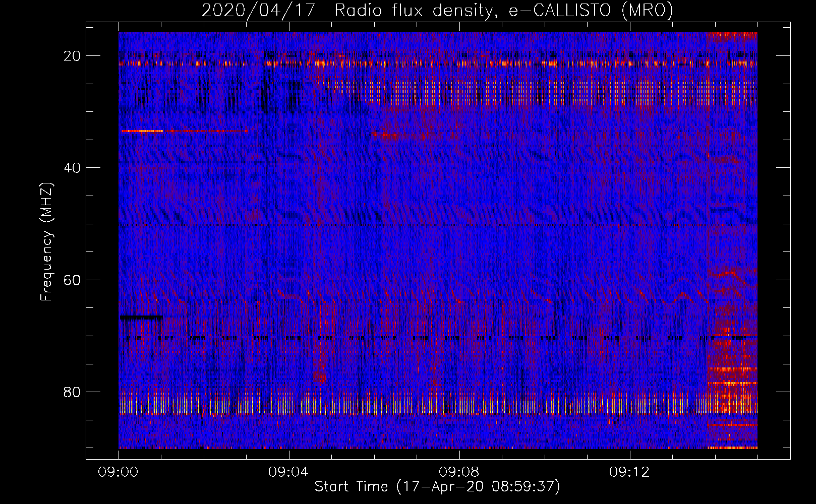816x504 pixels.
Task: Click the black horizontal gap bar near 67 MHz
Action: coord(141,318)
